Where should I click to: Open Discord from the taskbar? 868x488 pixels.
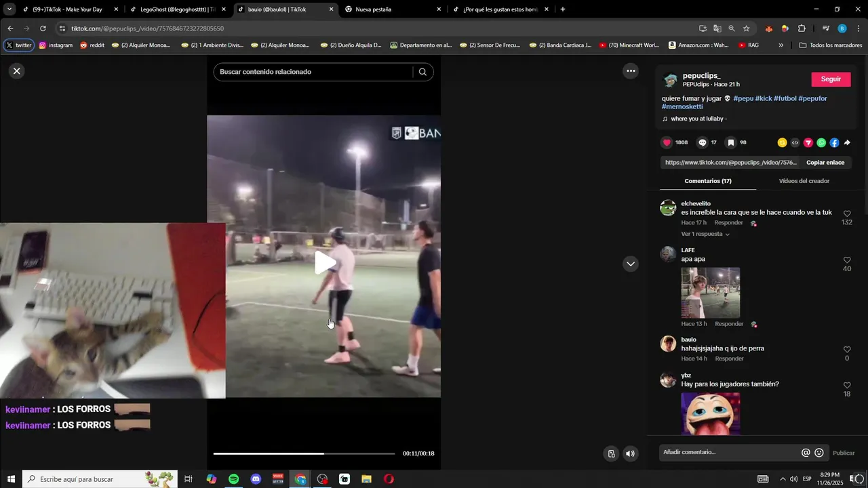[x=256, y=479]
